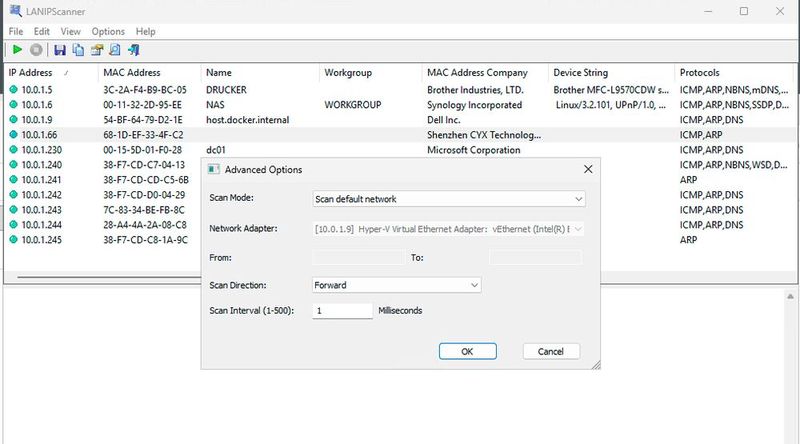Open the properties toolbar icon
This screenshot has width=800, height=444.
click(96, 50)
